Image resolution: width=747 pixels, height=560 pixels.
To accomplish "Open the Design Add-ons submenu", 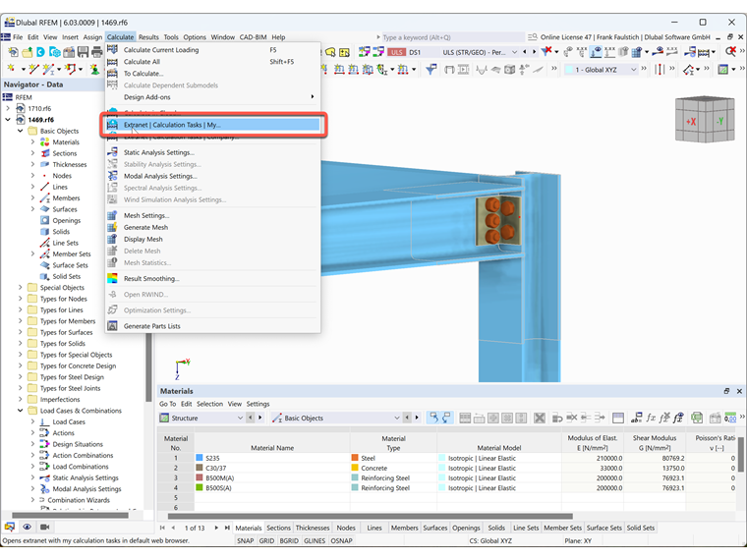I will (212, 97).
